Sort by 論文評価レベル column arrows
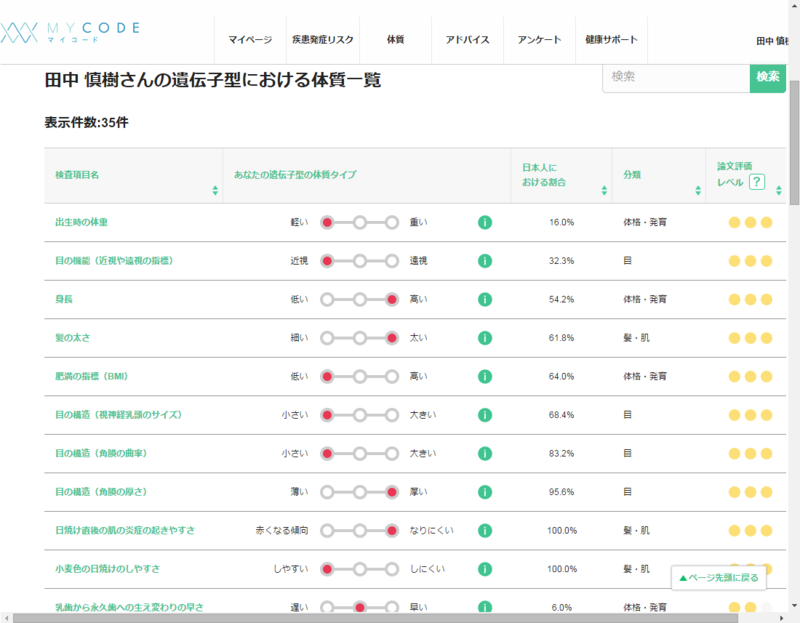The width and height of the screenshot is (800, 623). tap(779, 190)
